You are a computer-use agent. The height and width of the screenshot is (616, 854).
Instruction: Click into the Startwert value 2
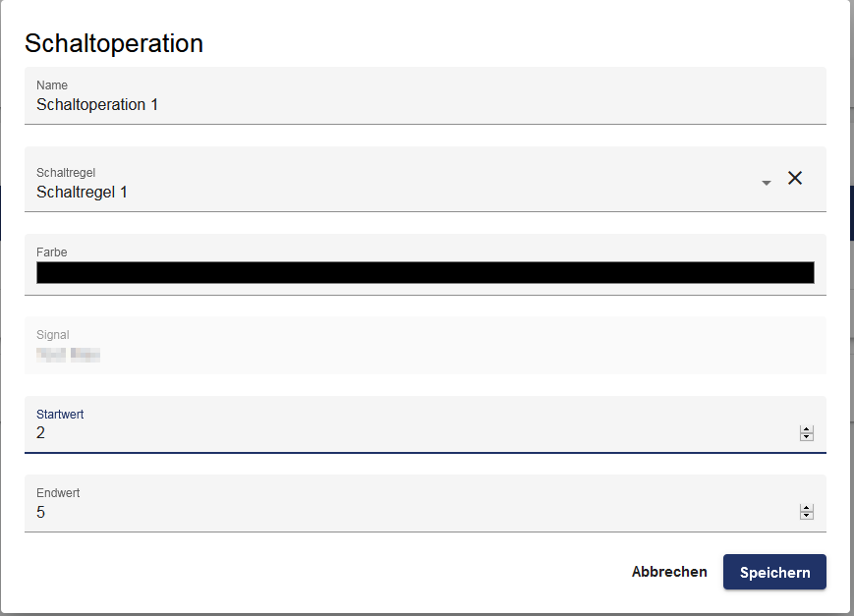[x=393, y=433]
